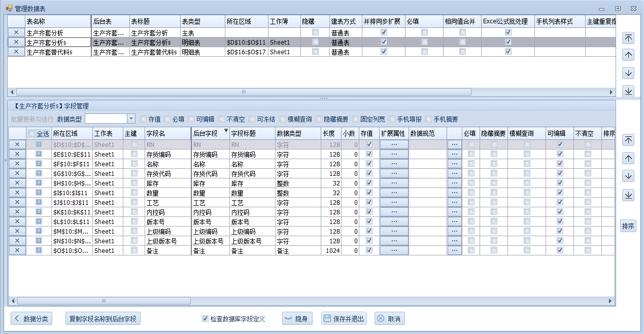This screenshot has height=334, width=644.
Task: Click 数据分类 back chevron button
Action: click(31, 319)
